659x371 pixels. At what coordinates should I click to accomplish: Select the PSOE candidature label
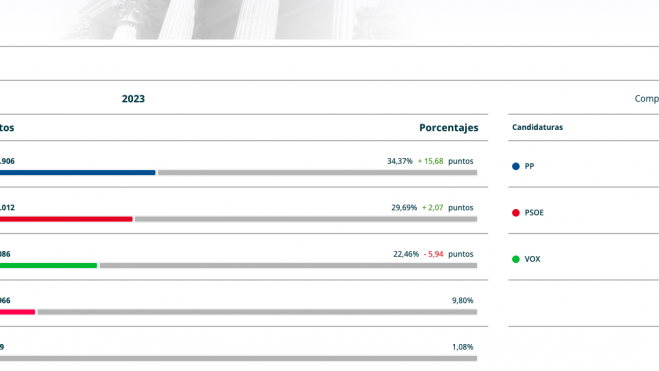point(534,213)
